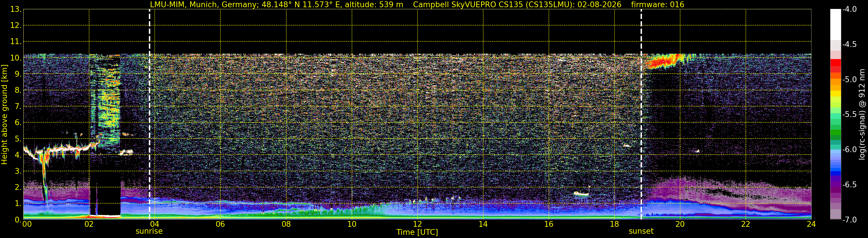Image resolution: width=868 pixels, height=238 pixels.
Task: Click the '08' hour tick on time axis
Action: (x=286, y=224)
